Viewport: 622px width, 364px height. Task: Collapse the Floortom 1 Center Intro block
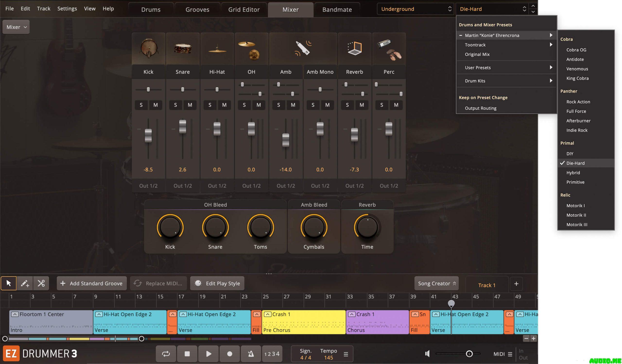coord(15,314)
